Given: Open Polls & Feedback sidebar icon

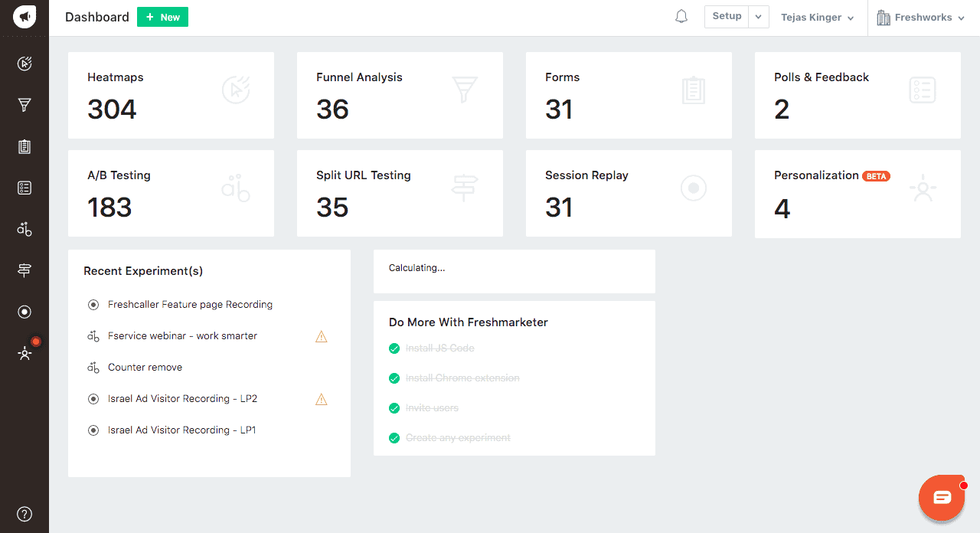Looking at the screenshot, I should coord(24,188).
